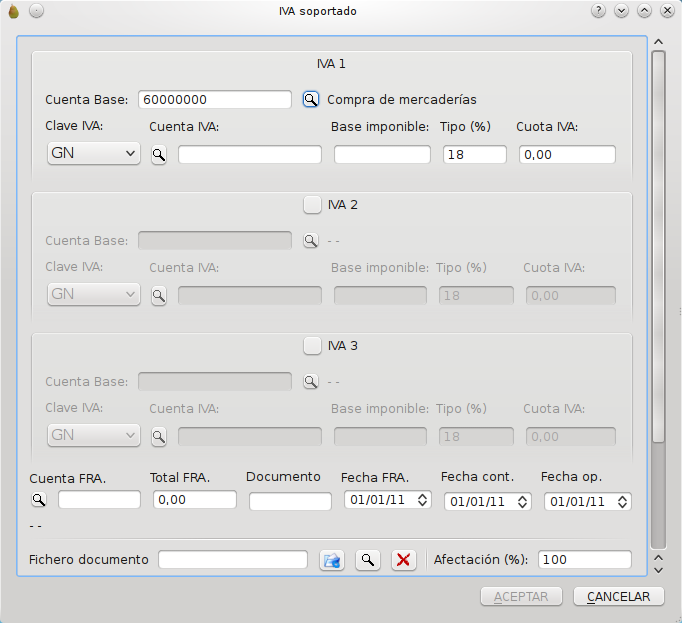Screen dimensions: 682x623
Task: Click the Fecha op. date value
Action: 577,502
